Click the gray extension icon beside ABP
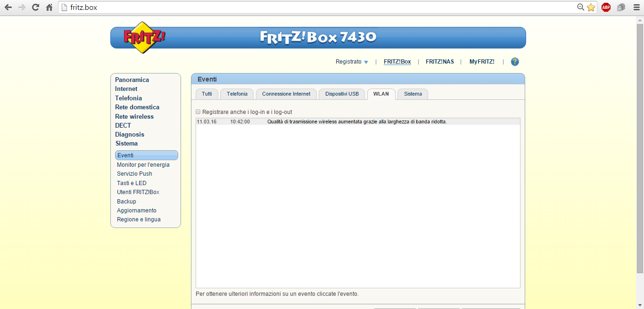 [621, 7]
